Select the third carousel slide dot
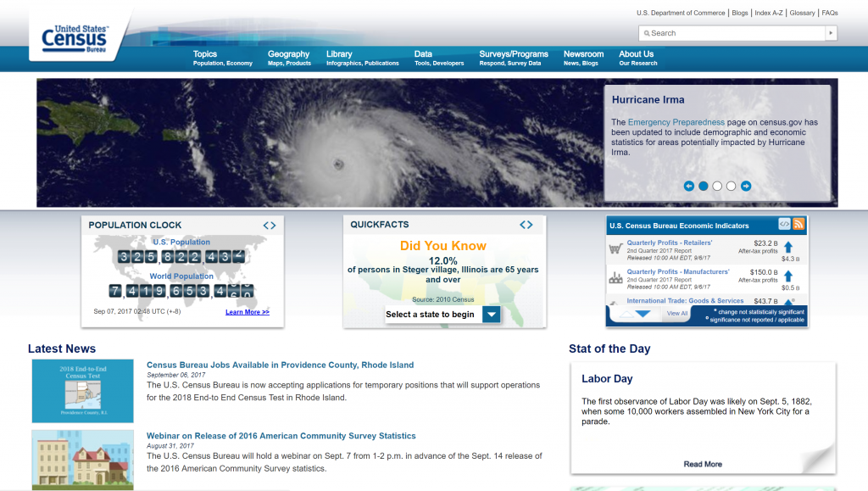The height and width of the screenshot is (491, 868). tap(717, 186)
